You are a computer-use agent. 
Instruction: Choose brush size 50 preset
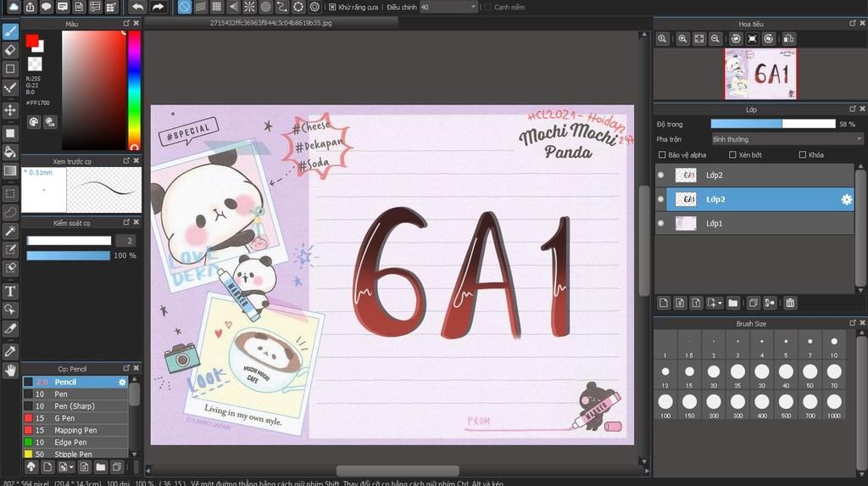(x=810, y=376)
